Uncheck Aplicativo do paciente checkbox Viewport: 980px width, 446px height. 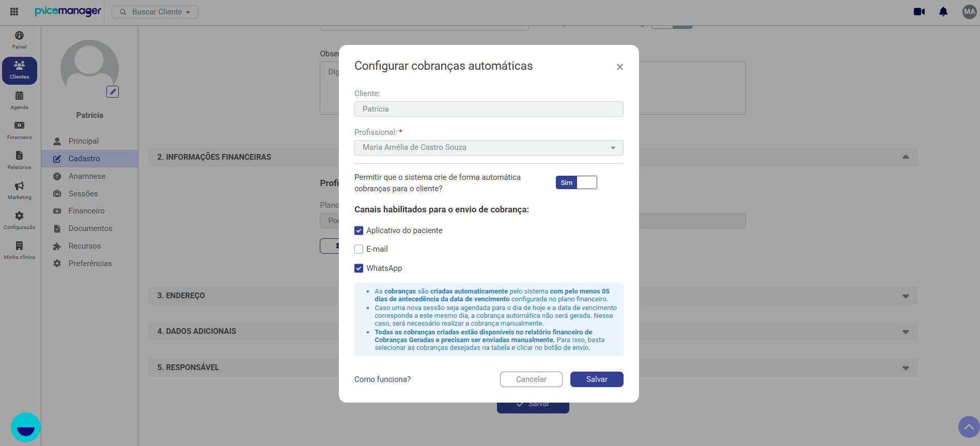pyautogui.click(x=359, y=230)
